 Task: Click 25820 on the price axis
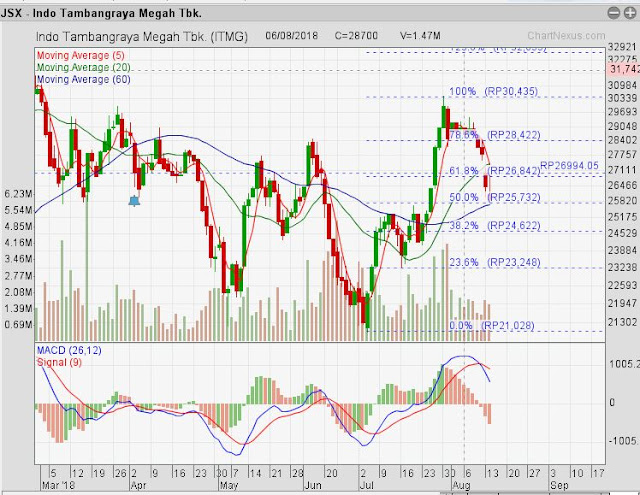(622, 201)
